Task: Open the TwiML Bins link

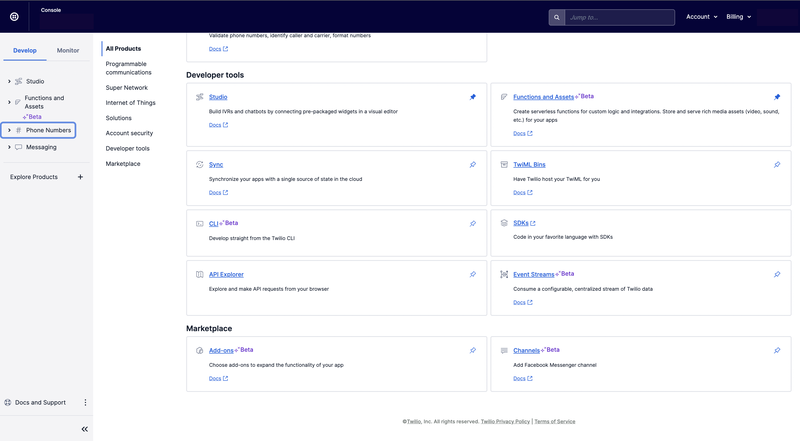Action: (x=529, y=164)
